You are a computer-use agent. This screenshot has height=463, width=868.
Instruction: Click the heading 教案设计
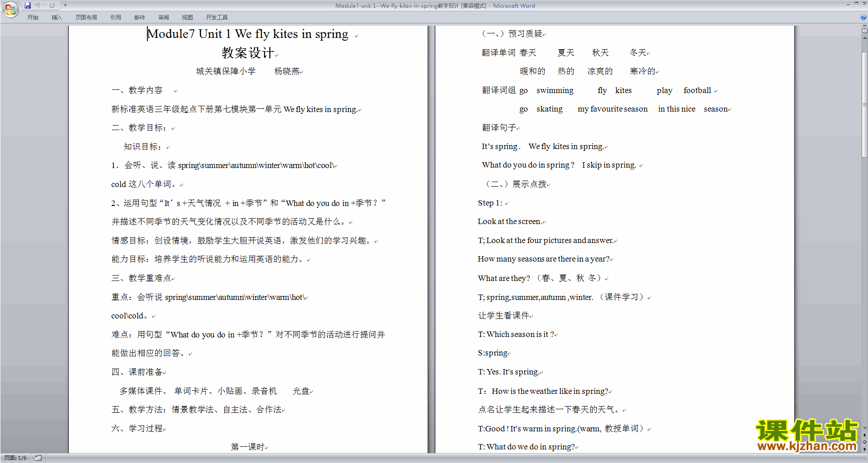(x=248, y=53)
